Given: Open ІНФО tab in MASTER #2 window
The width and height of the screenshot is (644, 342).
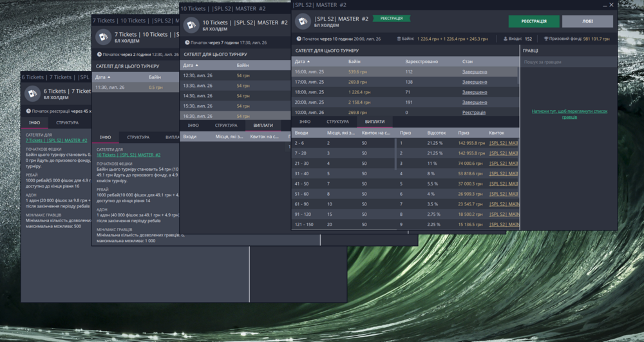Looking at the screenshot, I should (x=305, y=122).
